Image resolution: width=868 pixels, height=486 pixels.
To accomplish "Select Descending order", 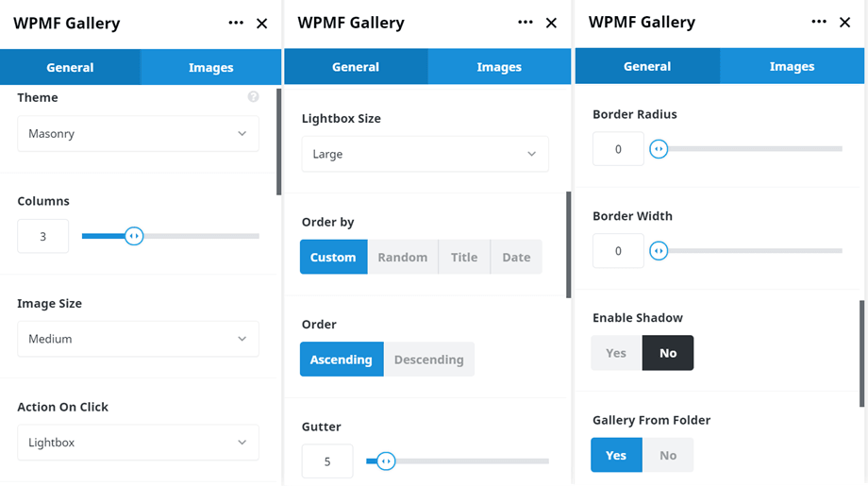I will (428, 360).
